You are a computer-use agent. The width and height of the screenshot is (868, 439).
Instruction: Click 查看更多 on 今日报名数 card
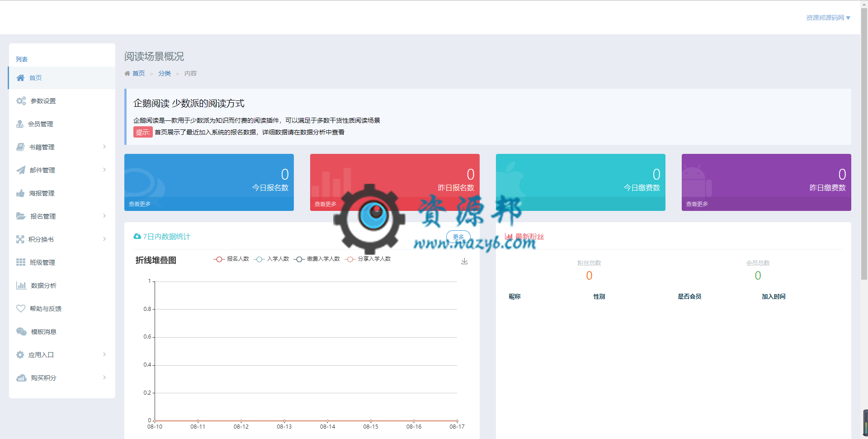140,204
